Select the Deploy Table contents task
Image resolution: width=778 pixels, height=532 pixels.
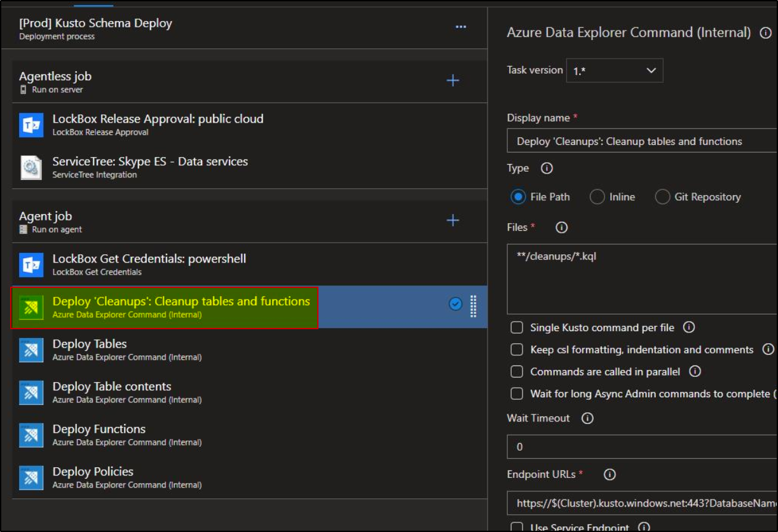pyautogui.click(x=112, y=386)
